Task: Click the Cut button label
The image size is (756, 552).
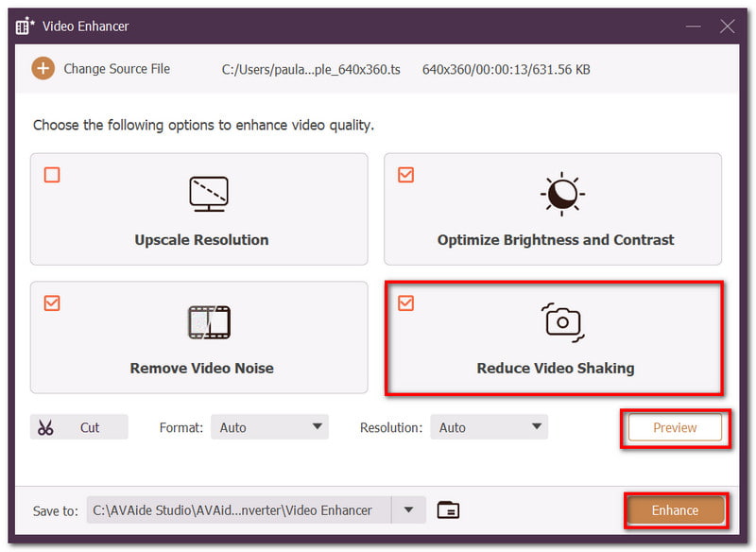Action: coord(90,427)
